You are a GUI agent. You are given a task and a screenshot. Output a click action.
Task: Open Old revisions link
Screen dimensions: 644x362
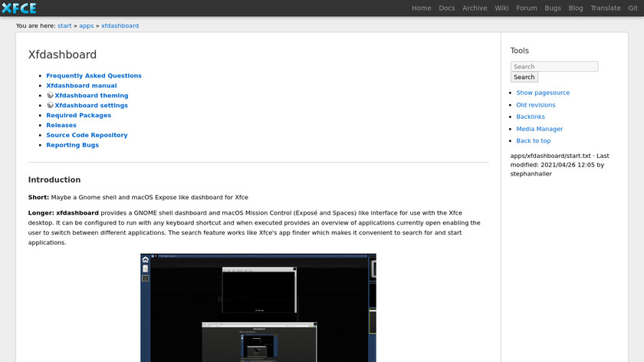[536, 105]
